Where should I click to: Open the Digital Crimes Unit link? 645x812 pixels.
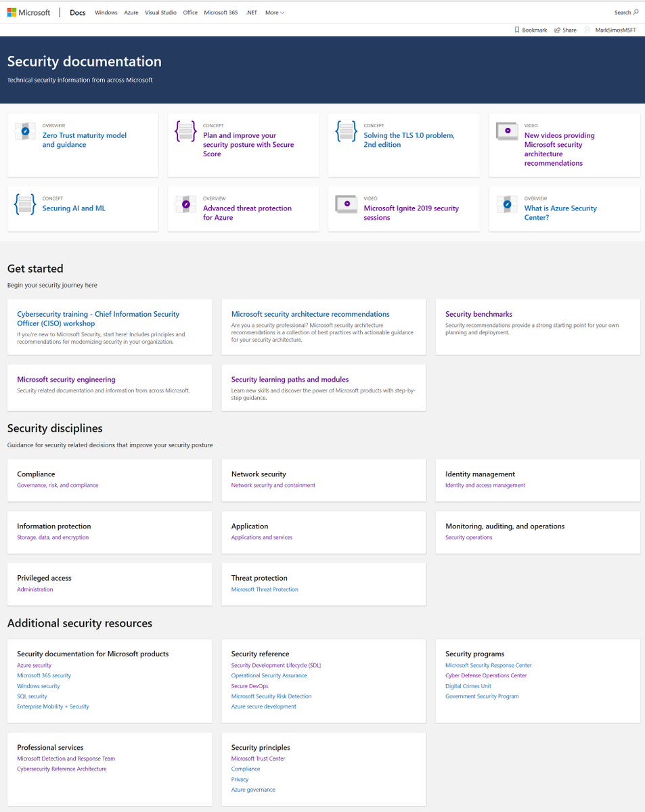(x=468, y=686)
